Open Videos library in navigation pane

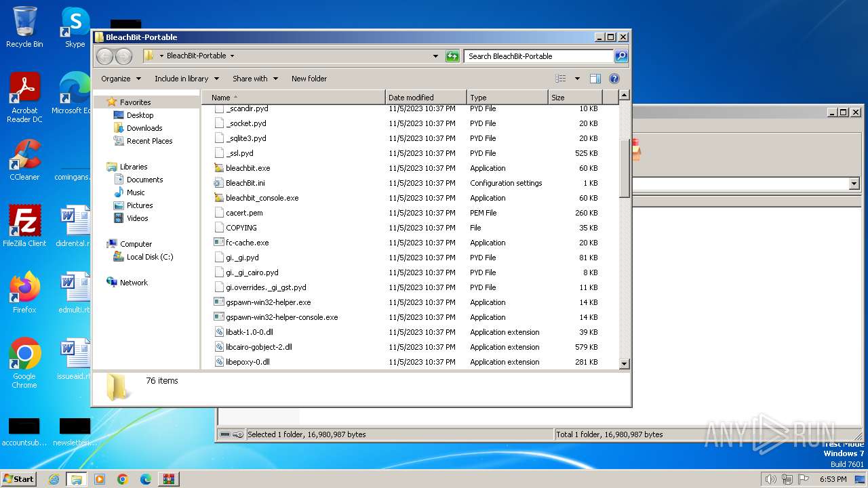coord(137,218)
